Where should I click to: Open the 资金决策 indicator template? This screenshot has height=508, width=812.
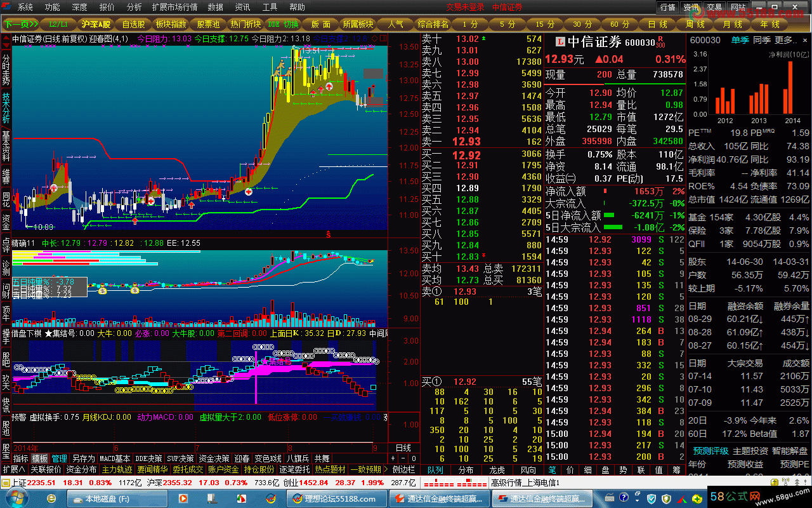[213, 458]
